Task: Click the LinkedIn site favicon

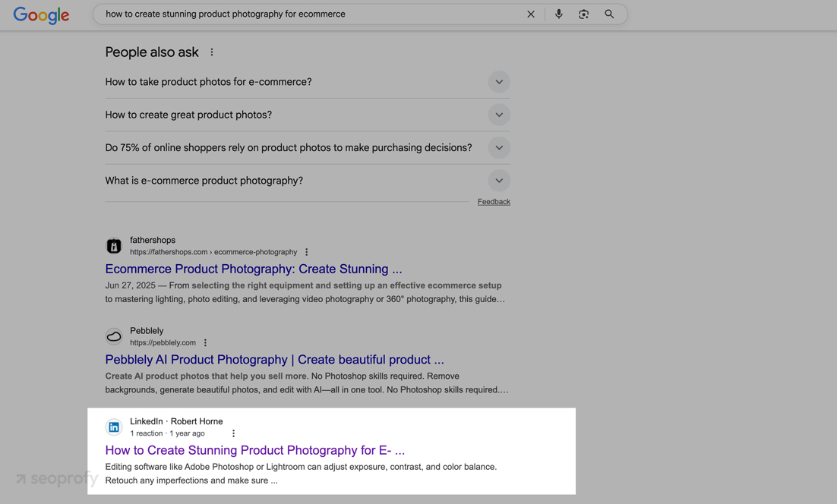Action: pos(114,427)
